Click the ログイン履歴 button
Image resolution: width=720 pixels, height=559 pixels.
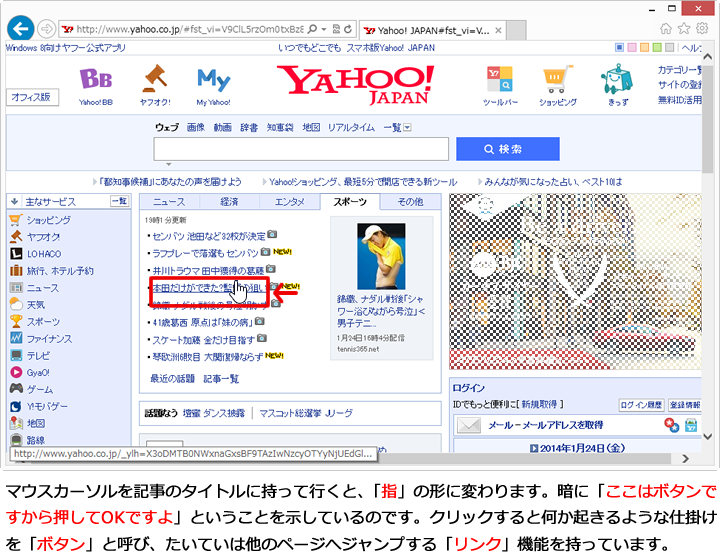pyautogui.click(x=641, y=405)
